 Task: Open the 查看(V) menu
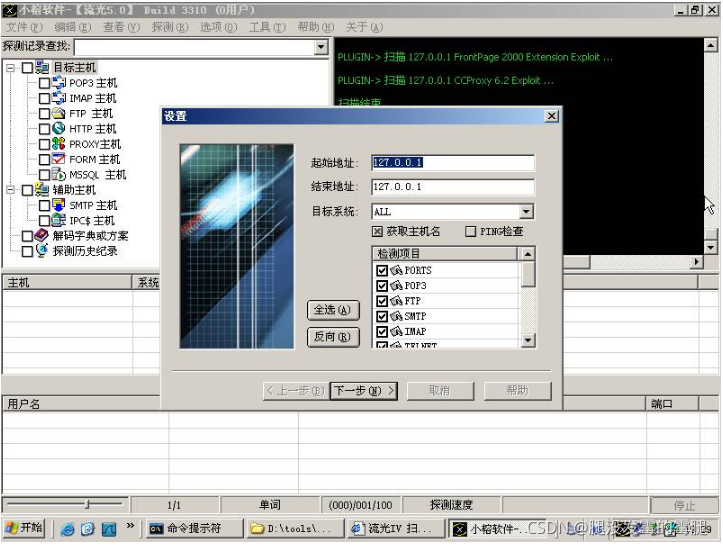coord(121,27)
